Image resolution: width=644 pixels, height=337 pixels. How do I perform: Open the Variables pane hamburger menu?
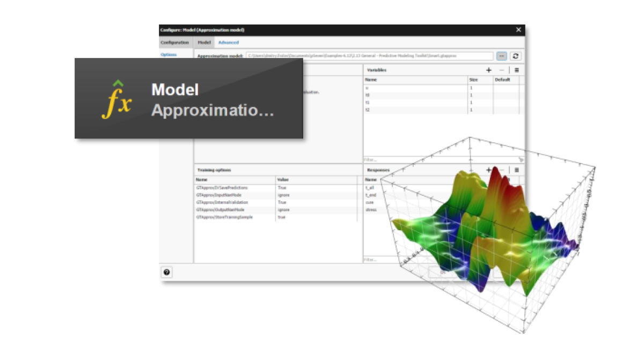516,70
